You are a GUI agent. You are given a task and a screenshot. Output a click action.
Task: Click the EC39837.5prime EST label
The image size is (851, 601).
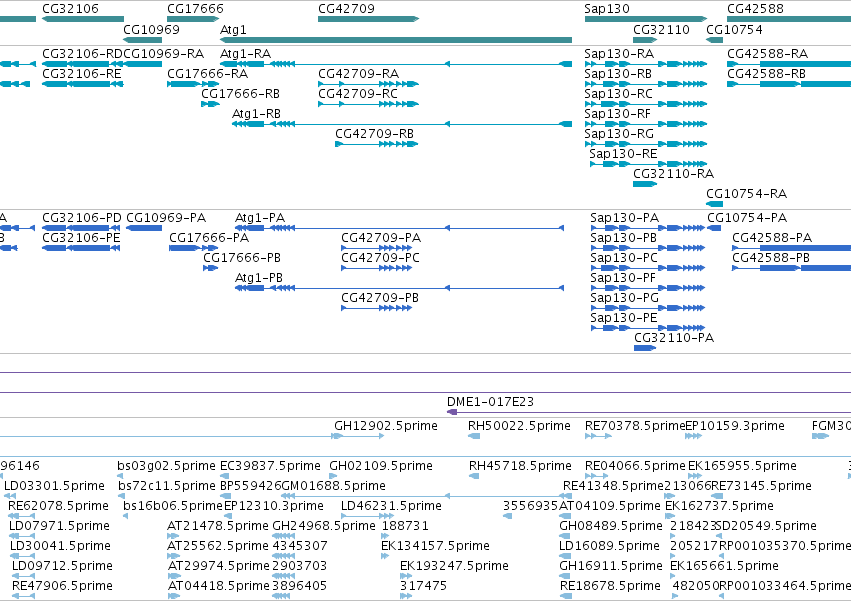270,466
